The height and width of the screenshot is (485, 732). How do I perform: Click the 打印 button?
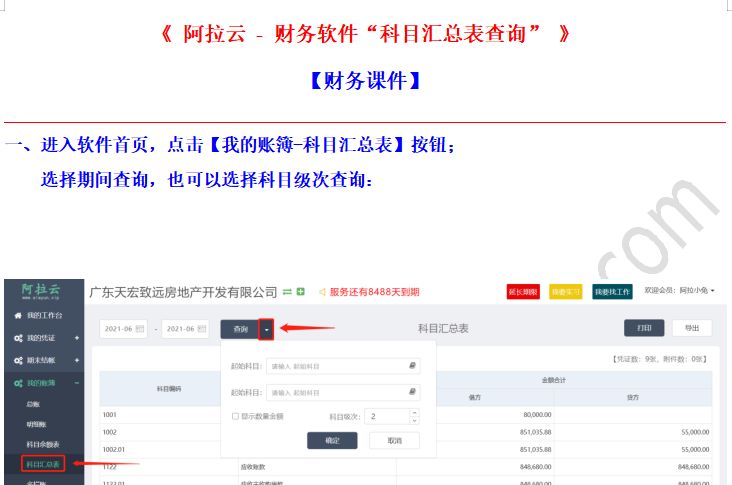644,328
